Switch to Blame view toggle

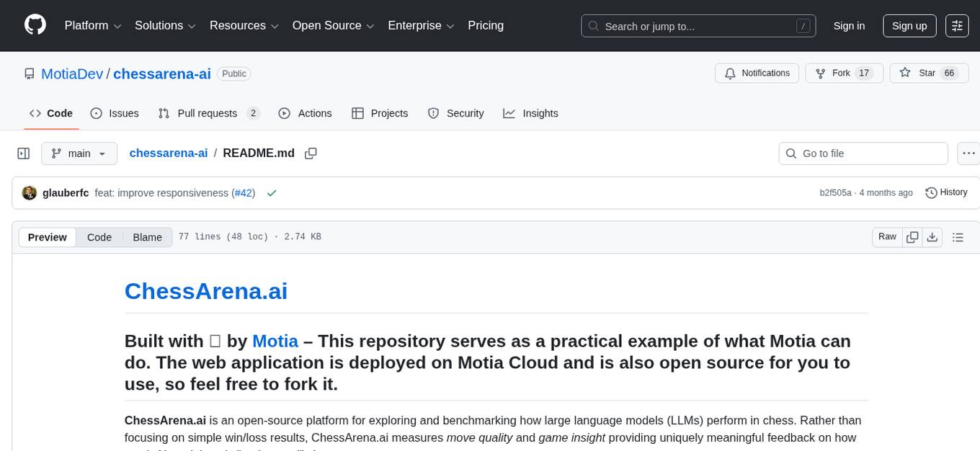click(x=147, y=237)
